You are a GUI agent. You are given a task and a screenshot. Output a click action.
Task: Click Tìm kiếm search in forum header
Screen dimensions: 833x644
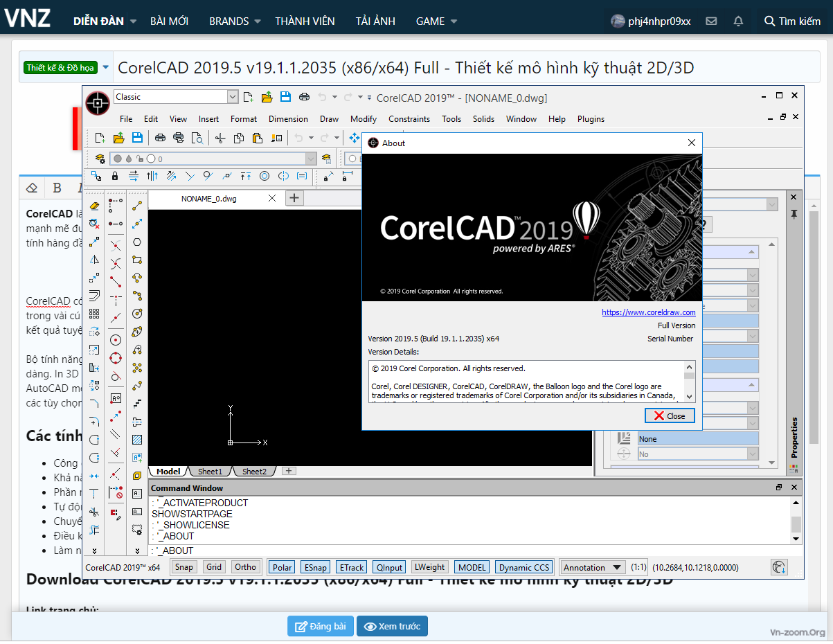tap(792, 21)
